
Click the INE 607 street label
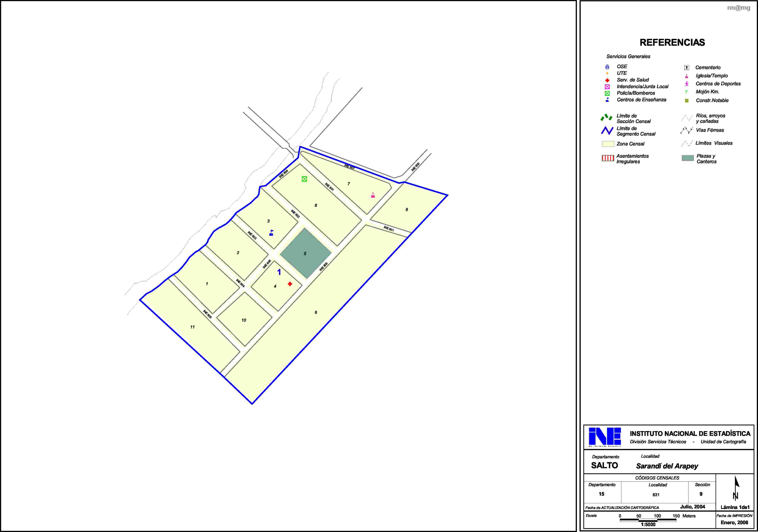pyautogui.click(x=349, y=167)
